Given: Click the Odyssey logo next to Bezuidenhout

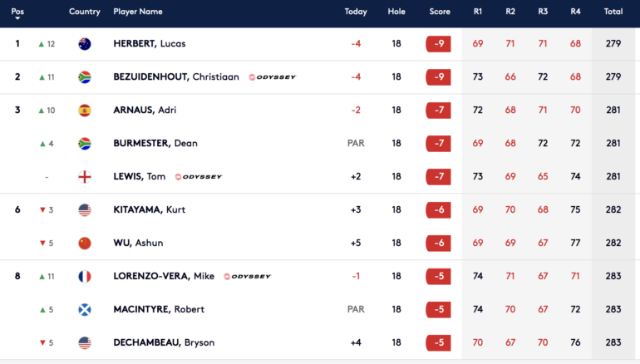Looking at the screenshot, I should (x=273, y=77).
